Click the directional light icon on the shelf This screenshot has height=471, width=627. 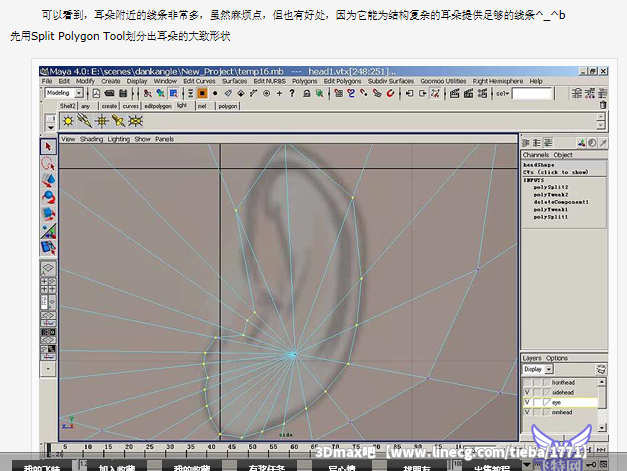(85, 121)
